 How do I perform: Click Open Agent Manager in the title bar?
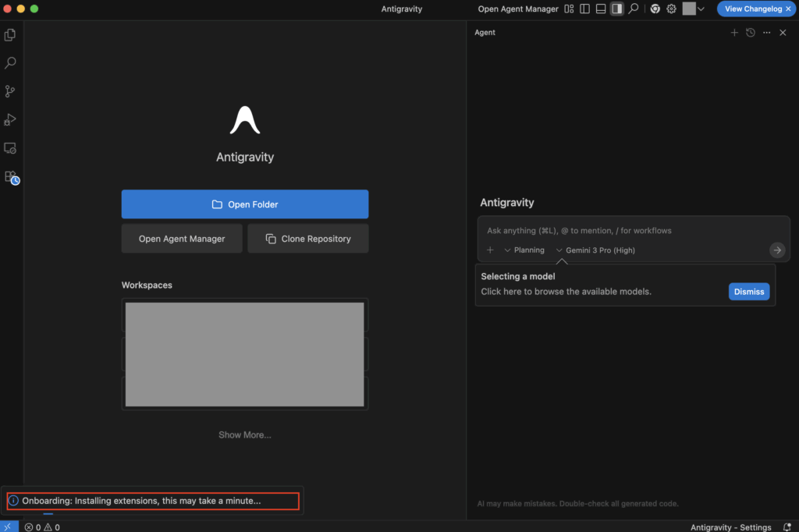(518, 9)
